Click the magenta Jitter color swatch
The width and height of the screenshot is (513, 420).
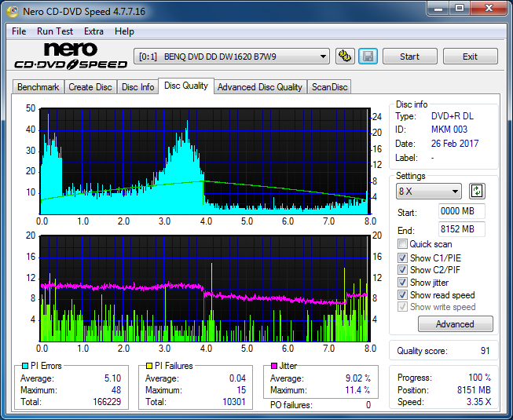[274, 366]
